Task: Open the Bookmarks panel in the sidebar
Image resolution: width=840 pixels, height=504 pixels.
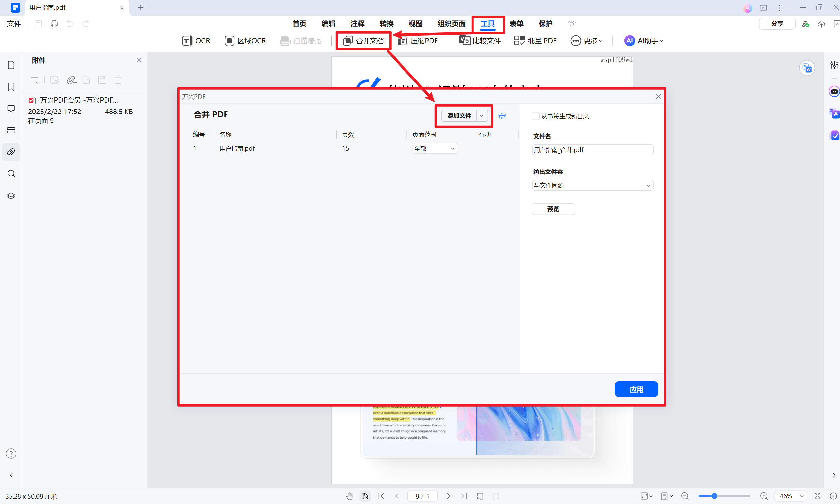Action: click(x=11, y=87)
